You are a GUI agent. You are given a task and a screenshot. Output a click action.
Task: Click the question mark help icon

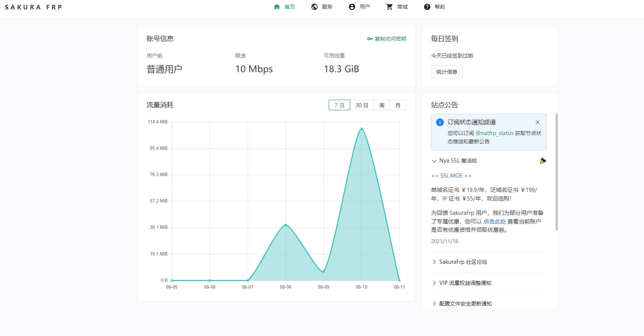click(427, 7)
